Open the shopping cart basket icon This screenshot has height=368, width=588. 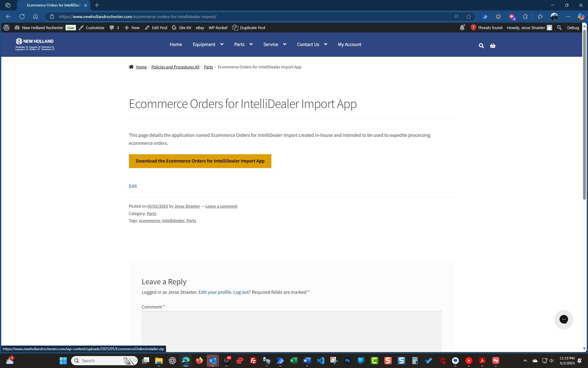tap(492, 46)
